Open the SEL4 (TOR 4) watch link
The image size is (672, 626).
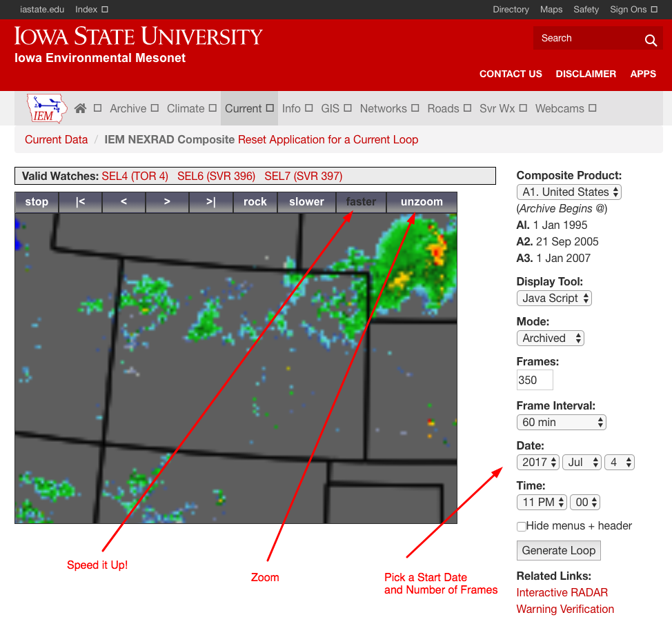(x=135, y=176)
